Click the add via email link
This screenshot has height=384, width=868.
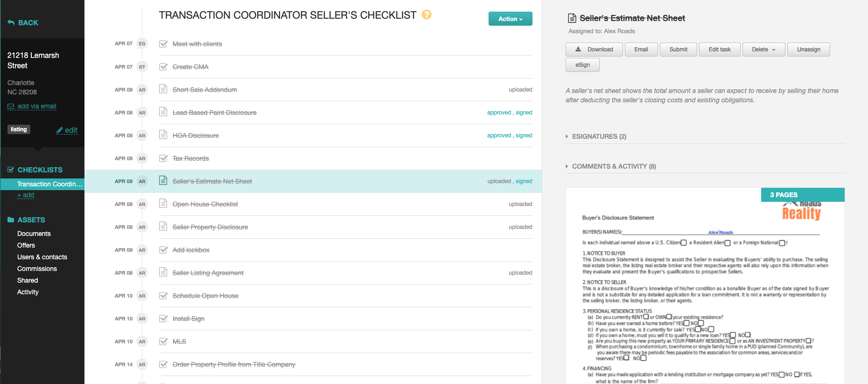[36, 107]
